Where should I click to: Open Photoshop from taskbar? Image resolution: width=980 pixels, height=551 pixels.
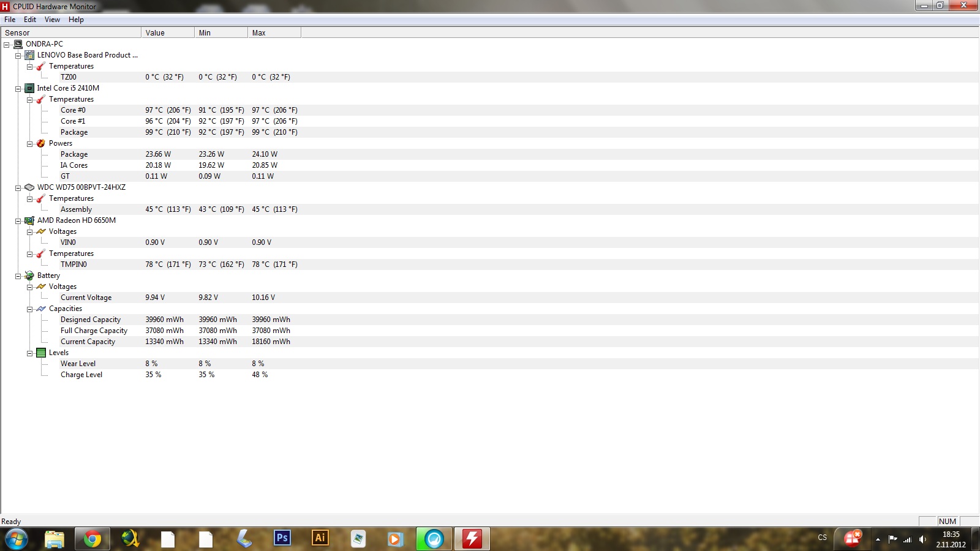coord(282,538)
